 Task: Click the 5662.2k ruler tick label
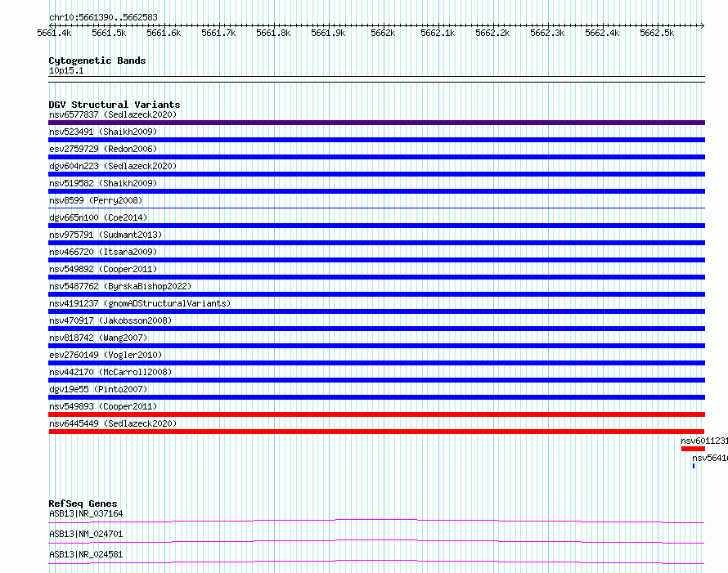[x=492, y=33]
